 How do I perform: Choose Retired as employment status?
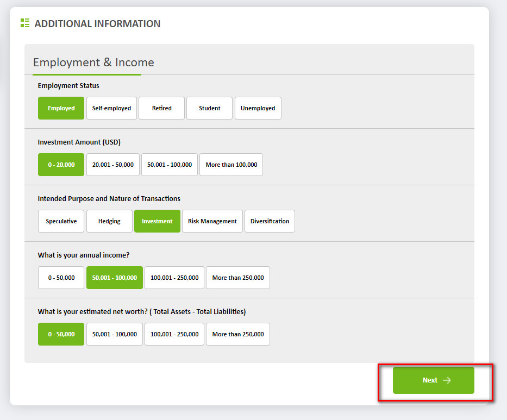[161, 108]
